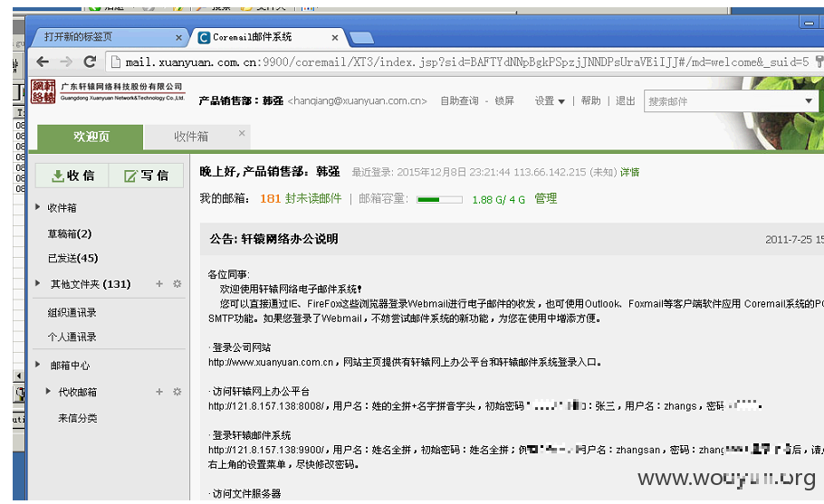Focus the 搜索邮件 search field
824x504 pixels.
point(723,101)
